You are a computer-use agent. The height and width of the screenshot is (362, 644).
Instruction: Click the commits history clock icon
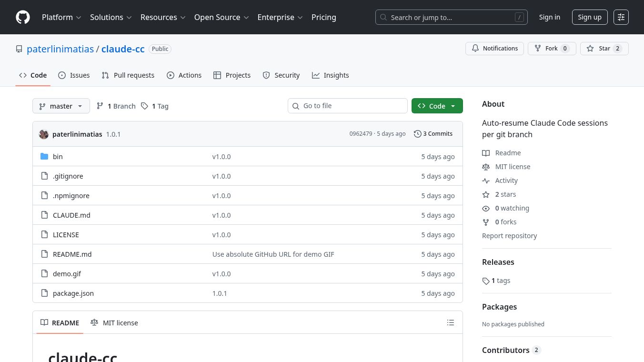click(417, 134)
